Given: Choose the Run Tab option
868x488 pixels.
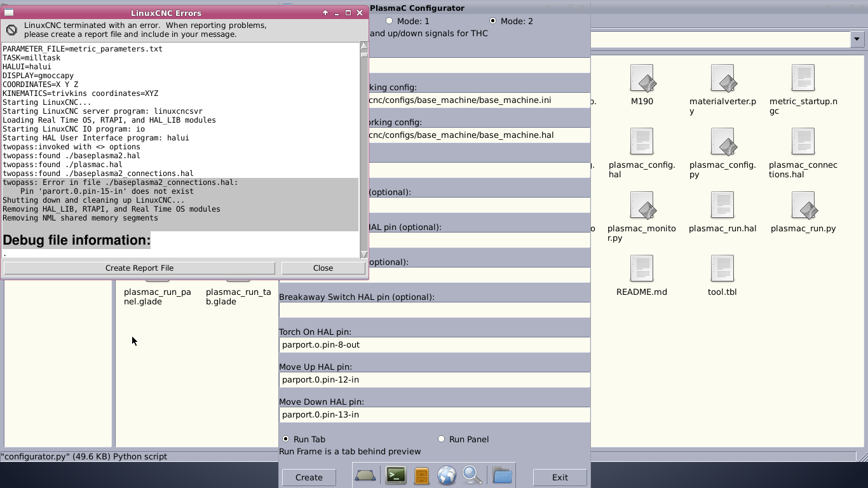Looking at the screenshot, I should (x=285, y=439).
